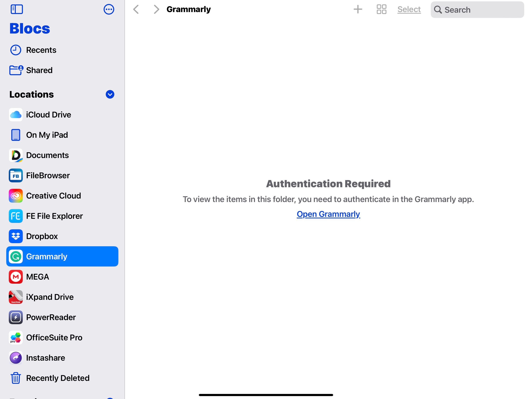Go back with the left chevron
532x399 pixels.
point(136,9)
